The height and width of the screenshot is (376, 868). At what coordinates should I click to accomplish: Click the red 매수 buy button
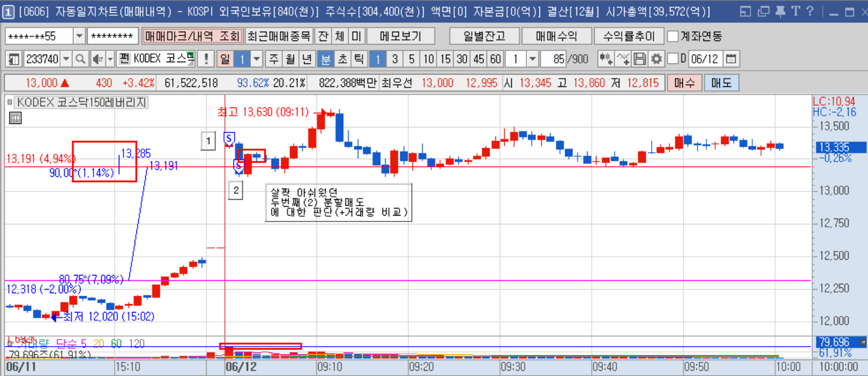pyautogui.click(x=684, y=83)
